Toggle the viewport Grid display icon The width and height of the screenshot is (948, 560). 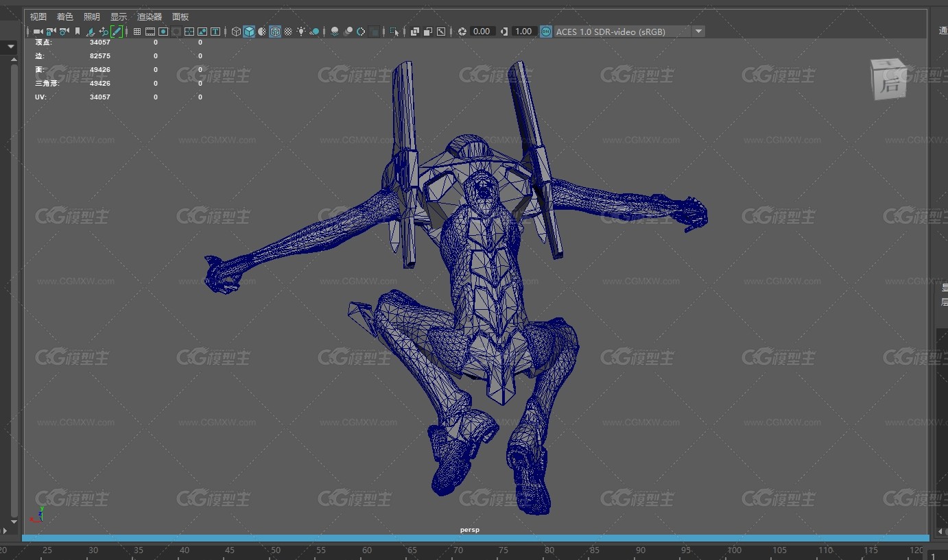click(x=137, y=32)
